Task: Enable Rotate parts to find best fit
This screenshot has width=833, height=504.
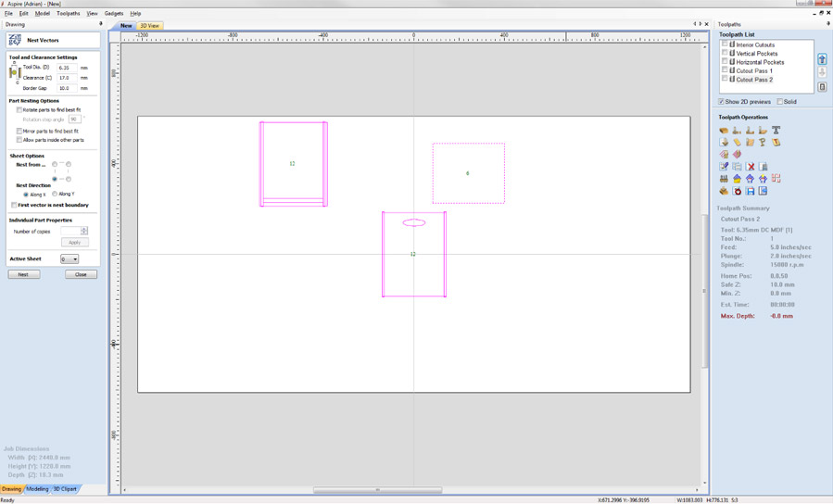Action: click(19, 110)
